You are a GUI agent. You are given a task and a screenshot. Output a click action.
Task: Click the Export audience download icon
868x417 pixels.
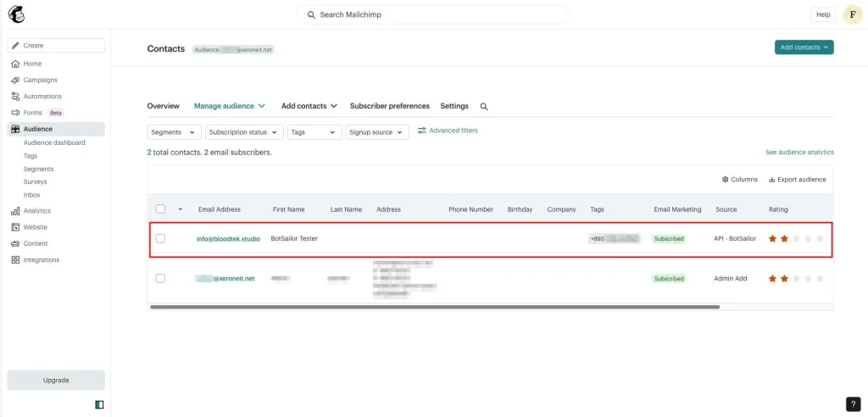771,180
